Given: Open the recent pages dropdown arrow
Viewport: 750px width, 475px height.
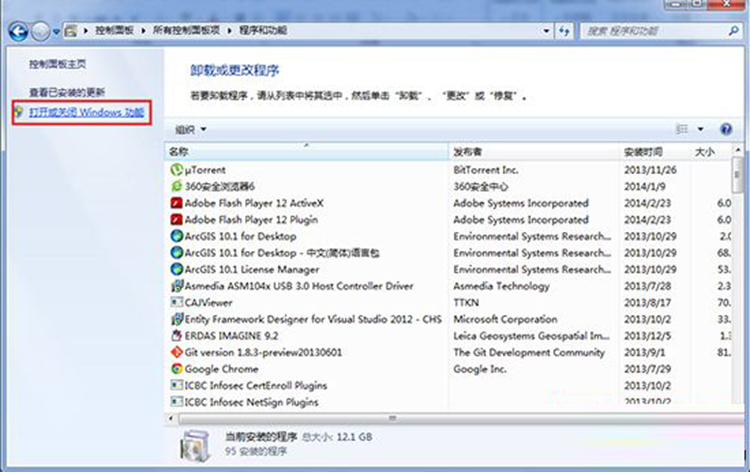Looking at the screenshot, I should point(56,33).
